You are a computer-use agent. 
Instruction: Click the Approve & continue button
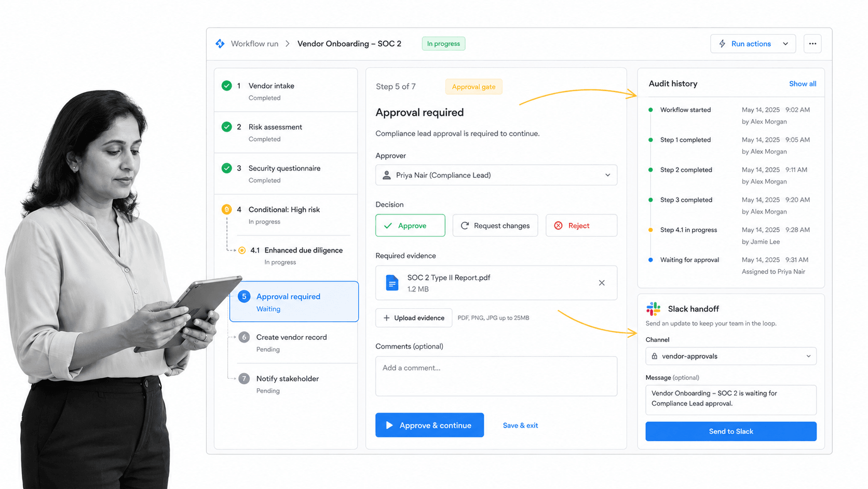coord(429,425)
